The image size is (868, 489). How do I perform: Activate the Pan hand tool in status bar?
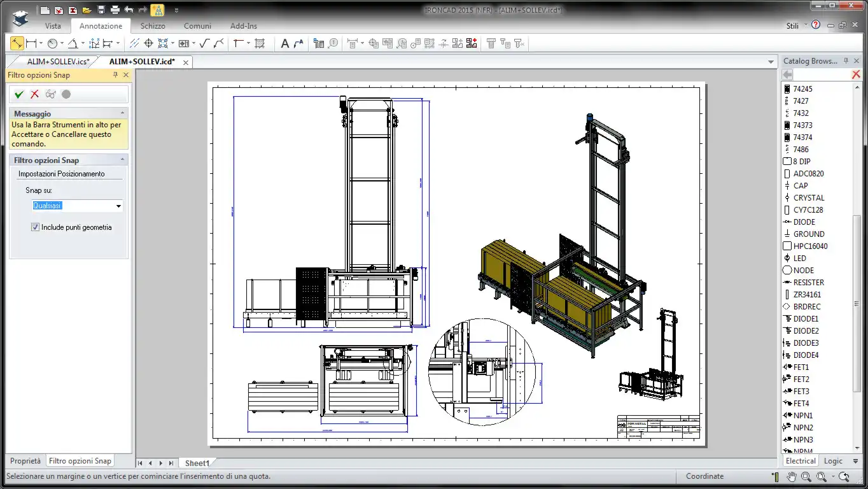click(x=791, y=476)
